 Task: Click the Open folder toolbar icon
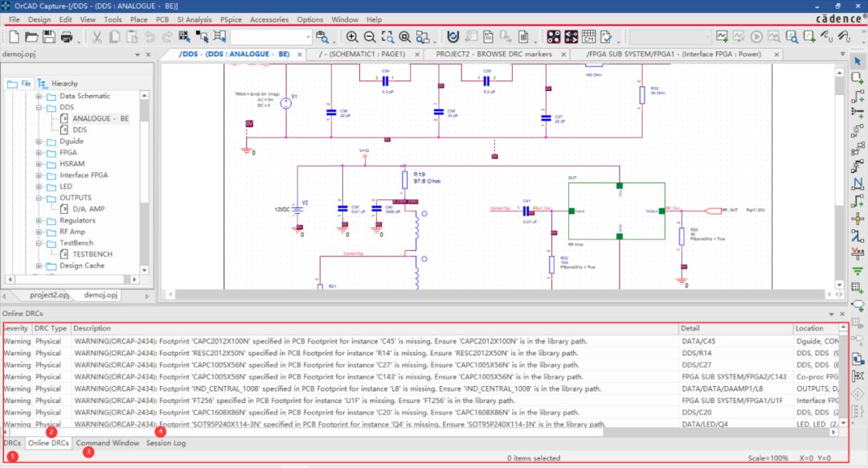[31, 37]
